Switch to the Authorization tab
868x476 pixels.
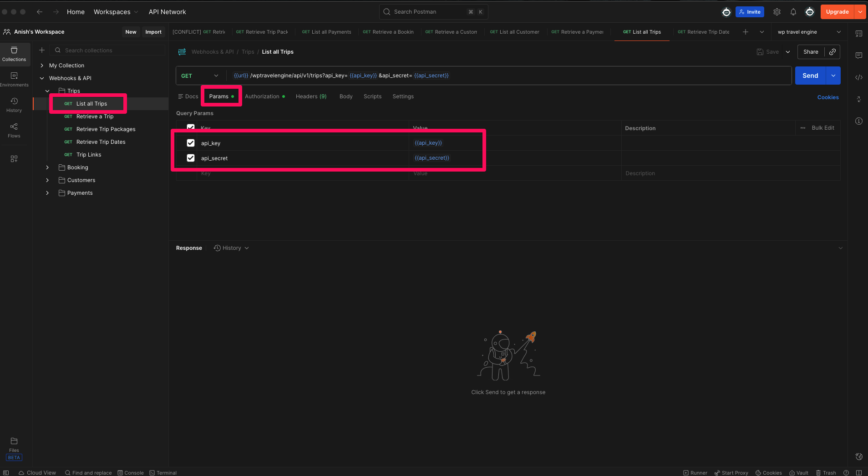click(262, 96)
